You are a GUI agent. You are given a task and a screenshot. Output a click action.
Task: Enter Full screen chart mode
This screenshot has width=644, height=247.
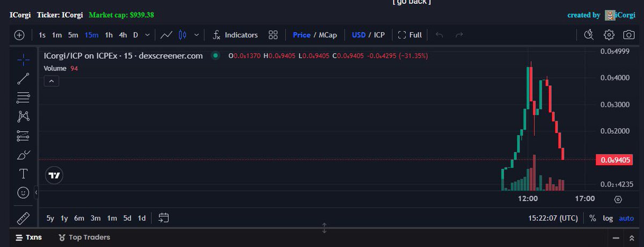pyautogui.click(x=410, y=35)
